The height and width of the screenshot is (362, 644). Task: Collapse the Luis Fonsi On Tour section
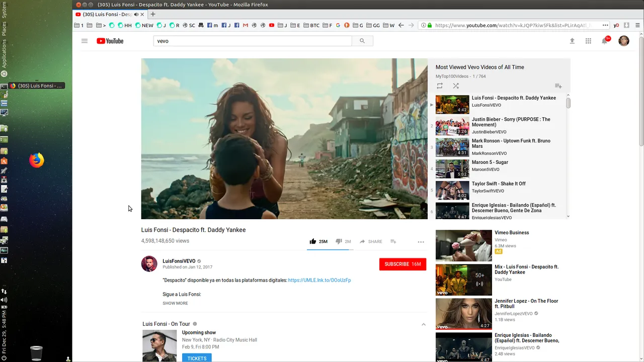(424, 324)
